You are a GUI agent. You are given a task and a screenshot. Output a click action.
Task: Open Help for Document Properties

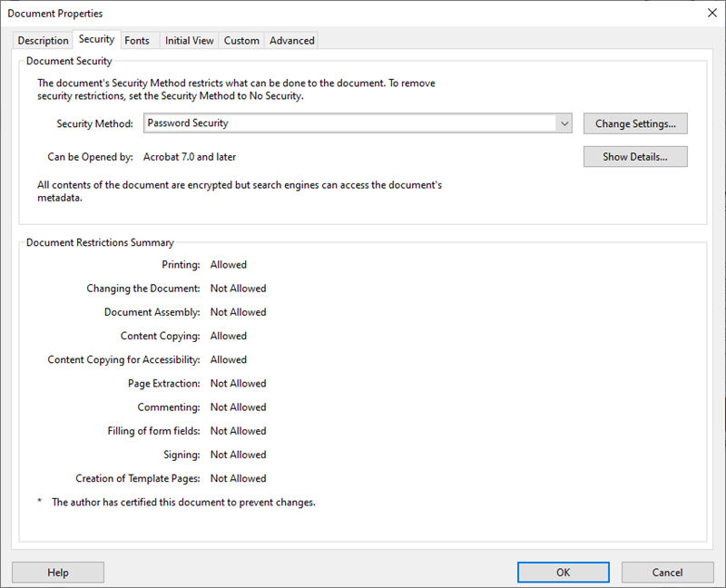pyautogui.click(x=58, y=572)
